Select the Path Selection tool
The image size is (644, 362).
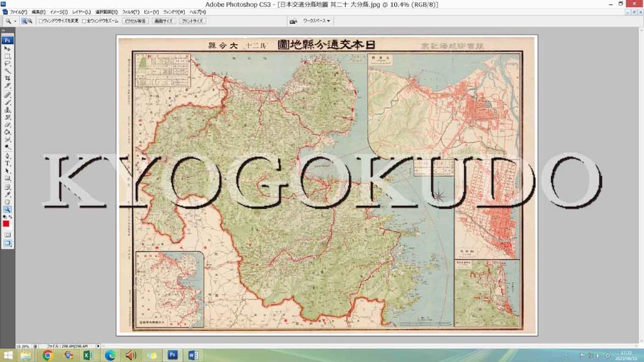[x=7, y=171]
